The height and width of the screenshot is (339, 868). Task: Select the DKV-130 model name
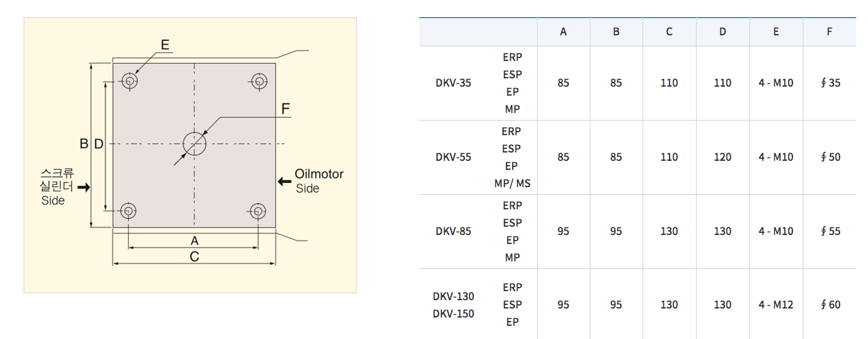pyautogui.click(x=453, y=297)
